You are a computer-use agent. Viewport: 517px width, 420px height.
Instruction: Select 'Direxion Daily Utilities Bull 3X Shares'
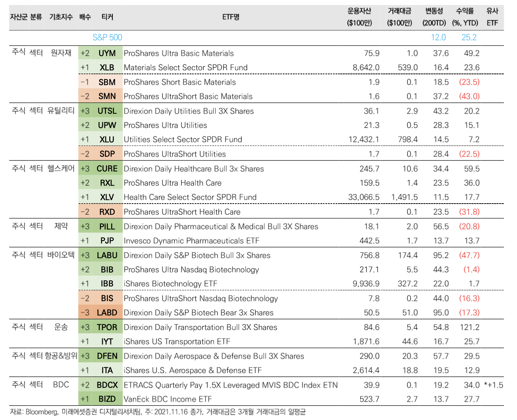[189, 111]
